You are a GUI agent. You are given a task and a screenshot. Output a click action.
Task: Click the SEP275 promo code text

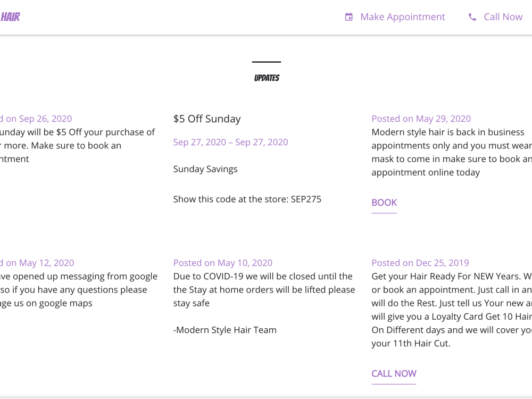pos(306,199)
